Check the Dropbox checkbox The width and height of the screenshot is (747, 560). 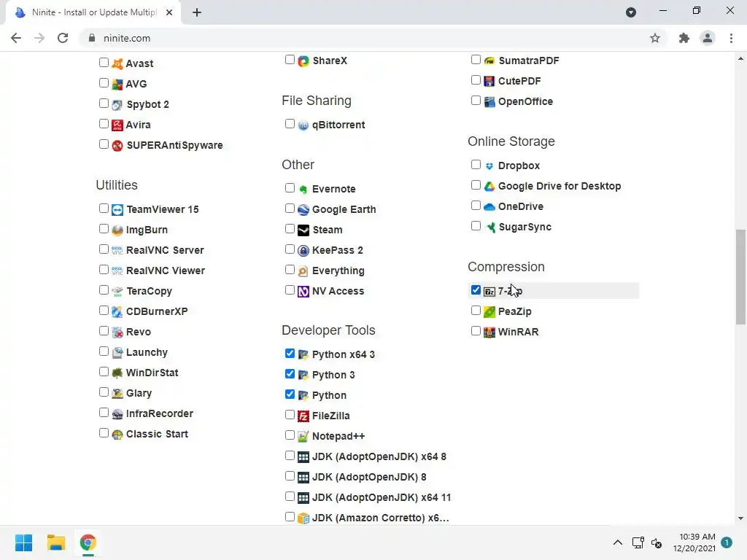[476, 165]
